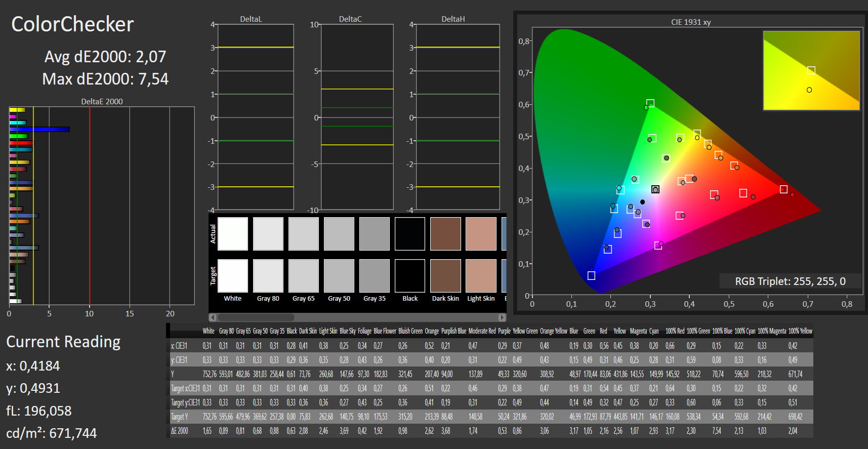Select the Actual Gray 50 swatch

[x=339, y=234]
